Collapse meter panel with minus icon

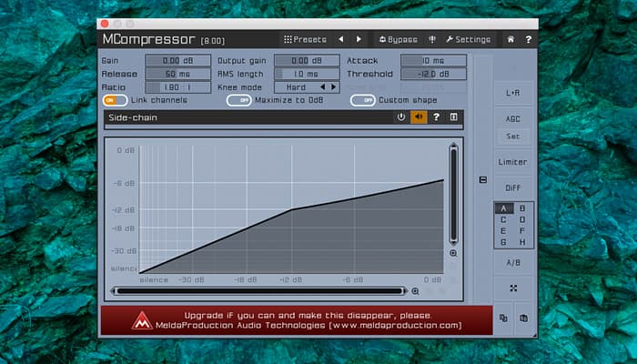(483, 179)
